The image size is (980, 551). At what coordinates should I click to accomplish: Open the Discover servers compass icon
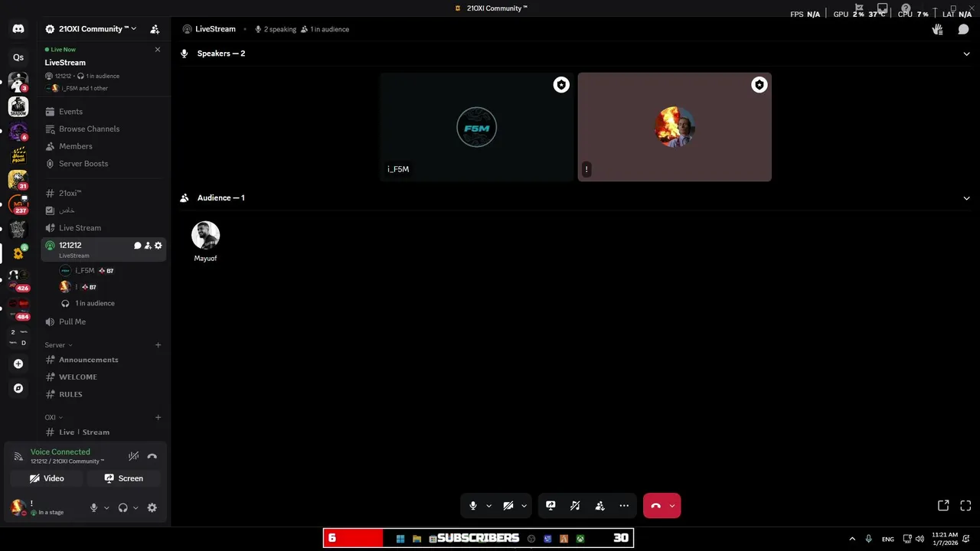[x=18, y=388]
